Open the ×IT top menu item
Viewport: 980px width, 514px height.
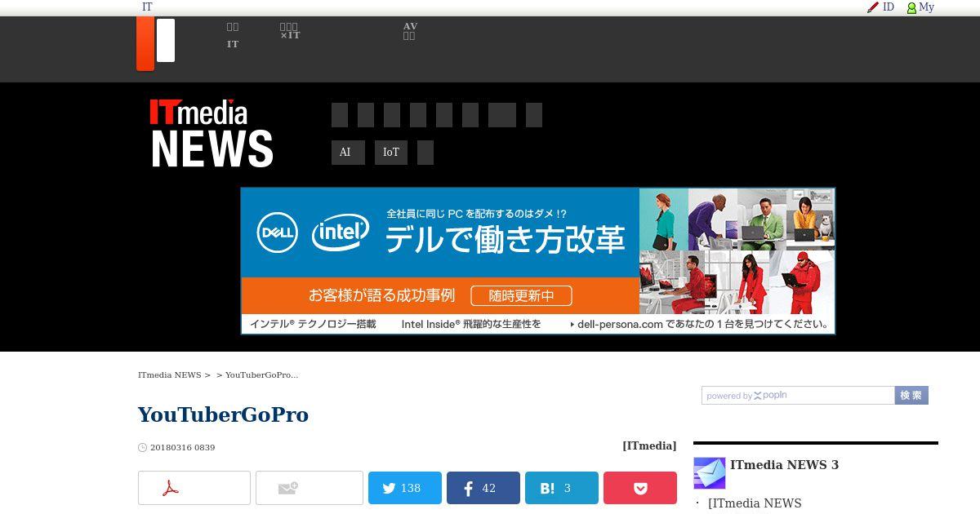(290, 31)
